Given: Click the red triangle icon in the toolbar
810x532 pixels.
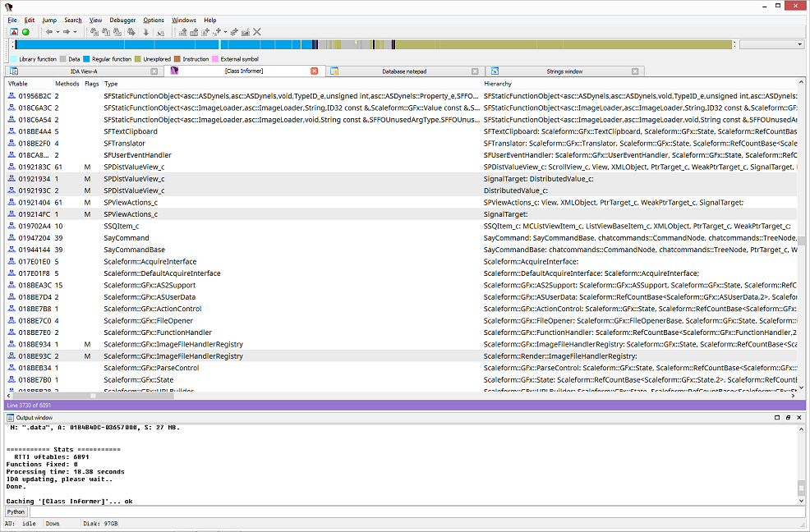Looking at the screenshot, I should point(14,32).
